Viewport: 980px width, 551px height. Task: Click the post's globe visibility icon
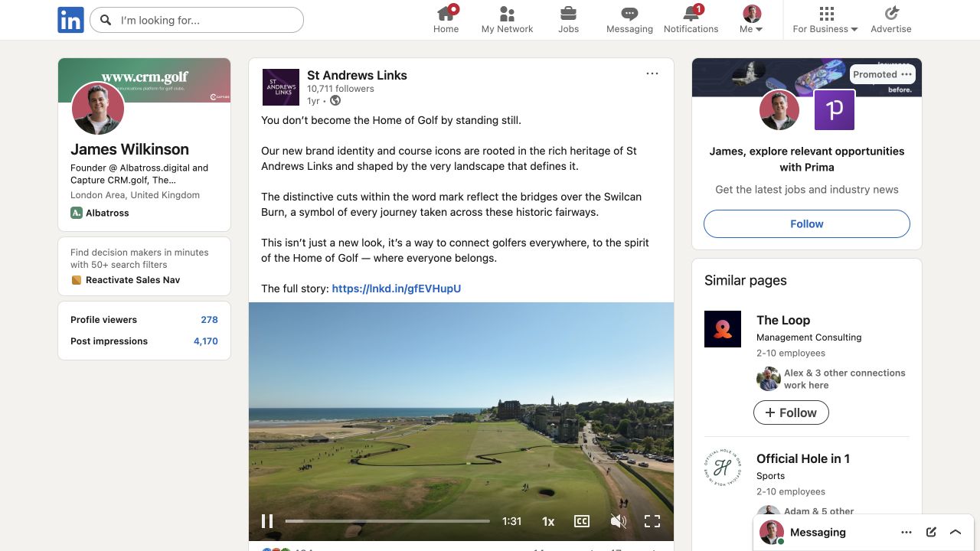335,100
